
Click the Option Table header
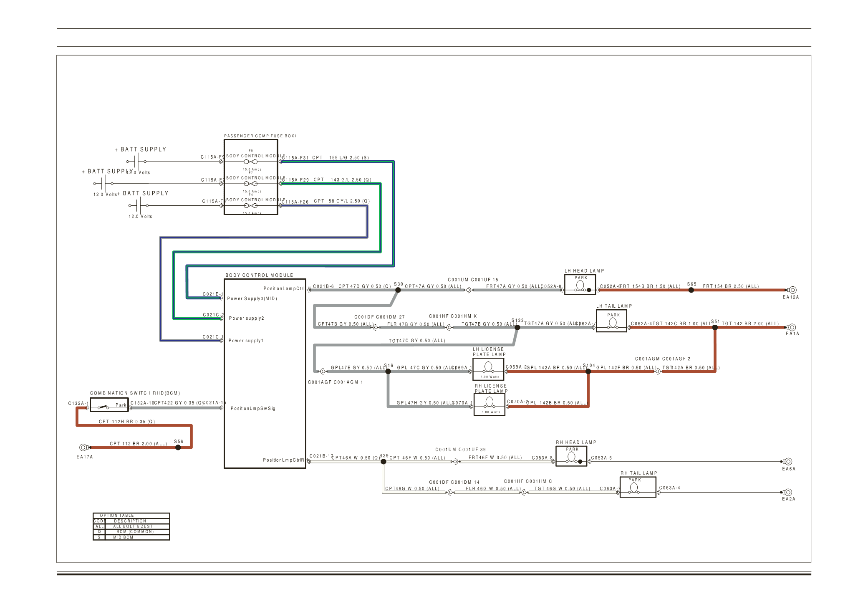(117, 515)
